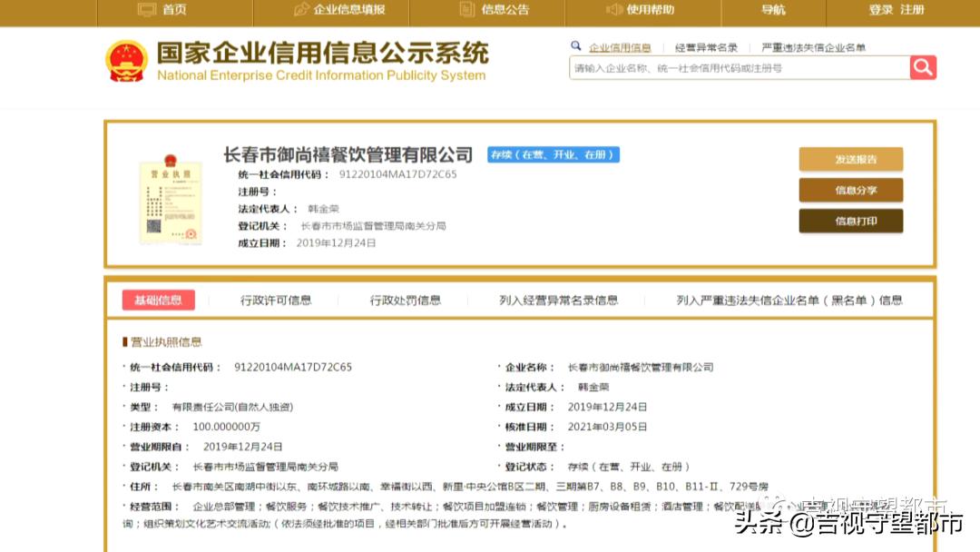Screen dimensions: 980x552
Task: Click 营业期限自 value 2019年12月24日
Action: click(x=242, y=447)
